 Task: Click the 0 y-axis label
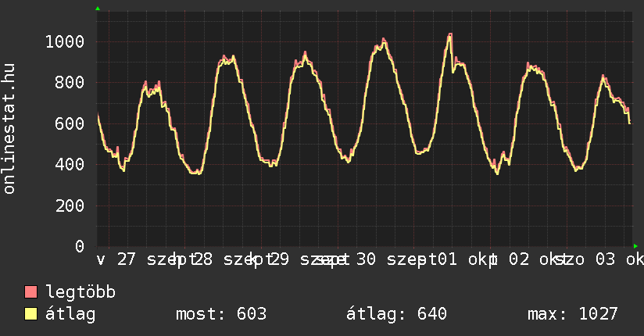80,246
